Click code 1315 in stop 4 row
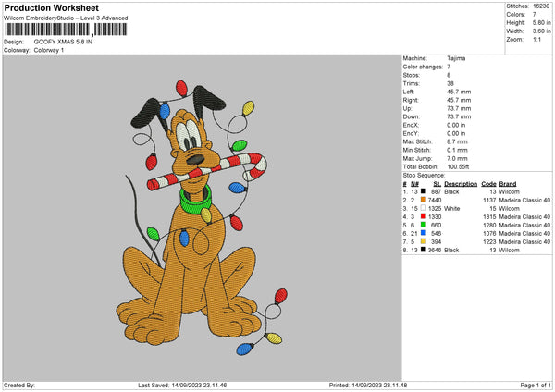Image resolution: width=555 pixels, height=392 pixels. (x=489, y=216)
